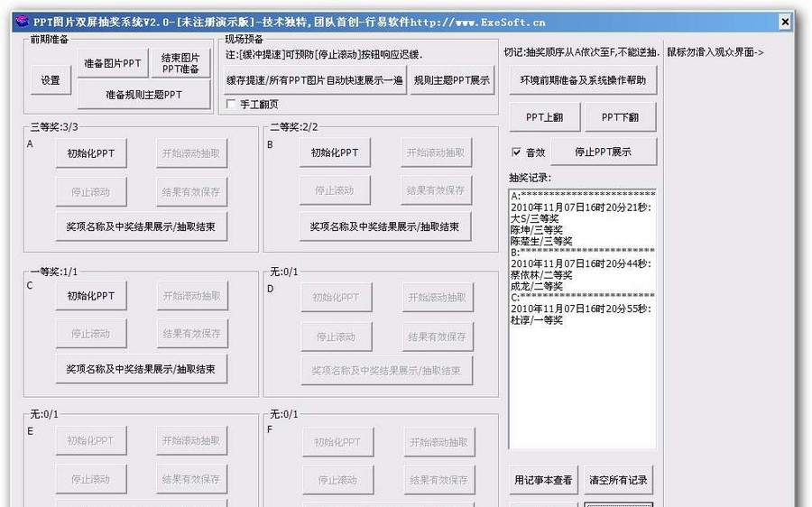
Task: Click 结果有效保存 in group F
Action: tap(439, 480)
